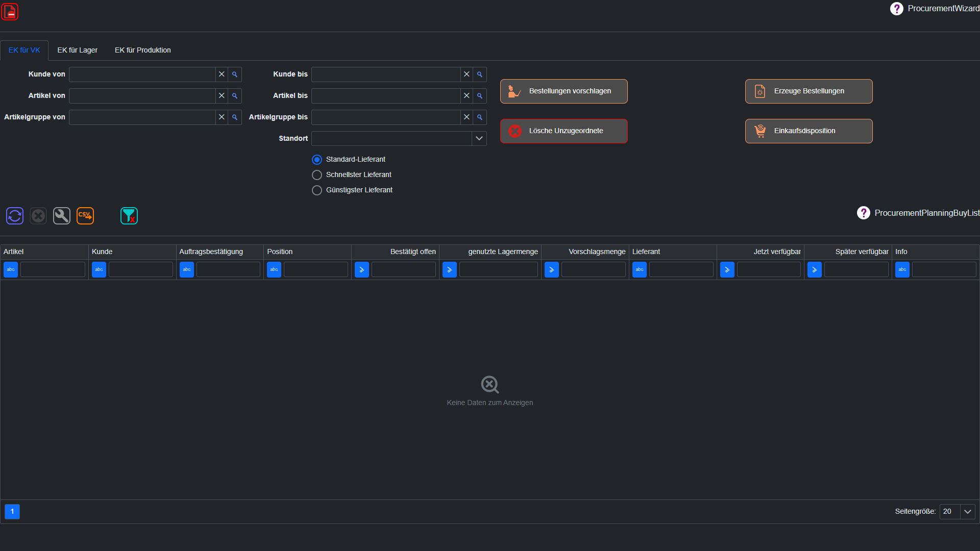
Task: Open the ProcurementPlanningBuyList help icon
Action: pyautogui.click(x=863, y=213)
